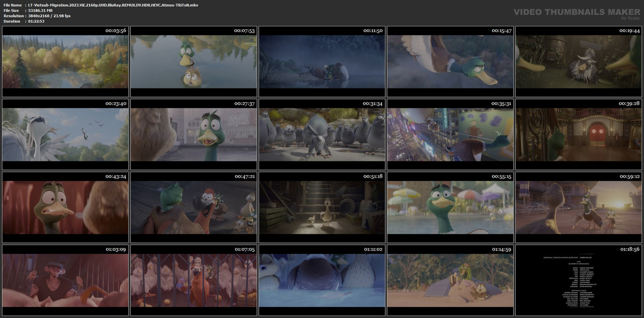The width and height of the screenshot is (644, 318).
Task: Open the caged parrot frame at 01:07:05
Action: pyautogui.click(x=194, y=280)
